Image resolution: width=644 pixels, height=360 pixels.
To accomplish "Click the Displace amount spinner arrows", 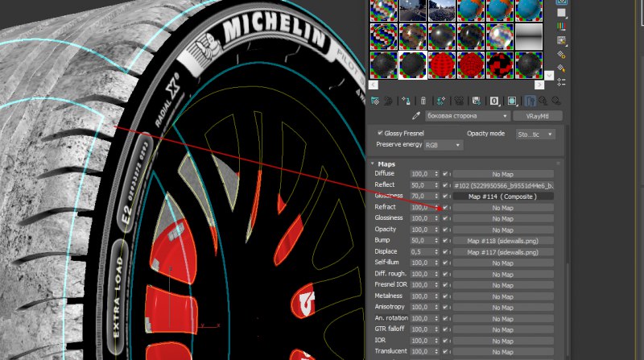I will pyautogui.click(x=436, y=252).
